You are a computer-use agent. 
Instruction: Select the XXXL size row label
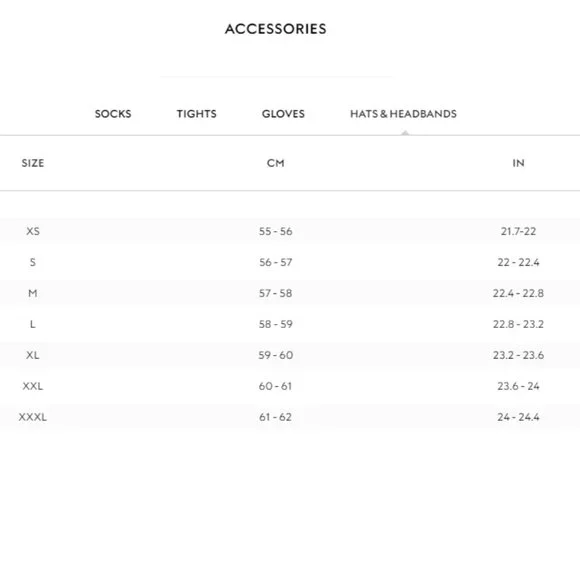click(x=33, y=417)
